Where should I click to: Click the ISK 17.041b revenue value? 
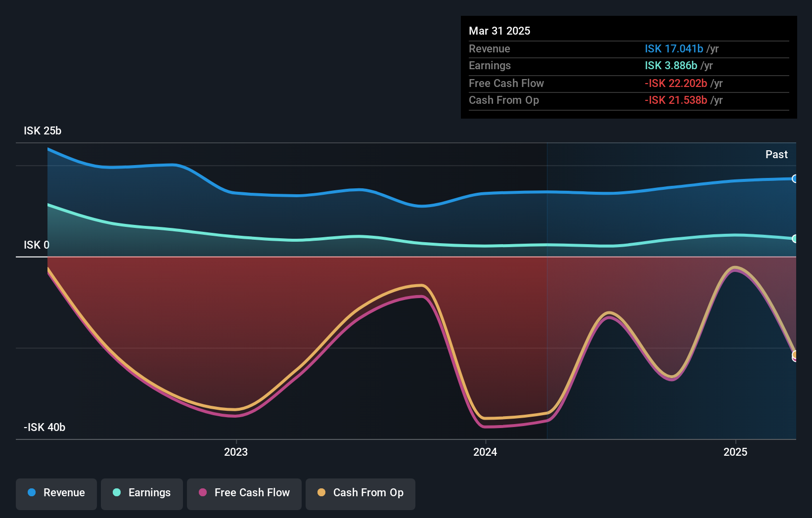point(674,48)
